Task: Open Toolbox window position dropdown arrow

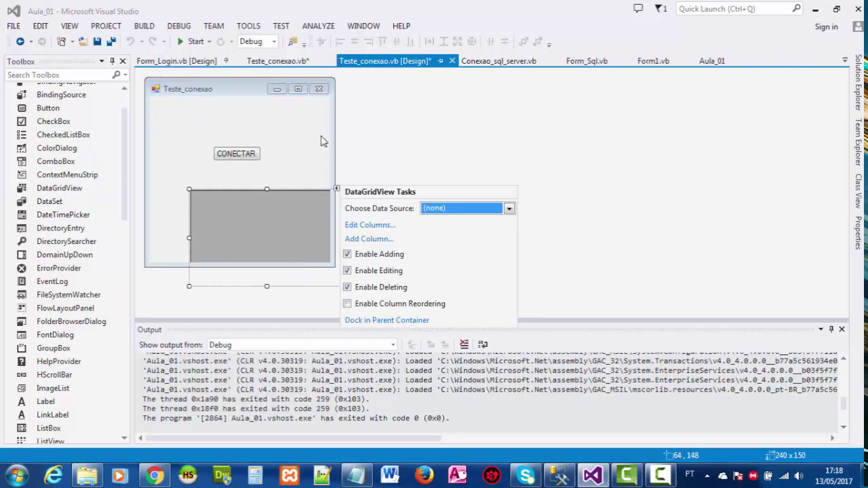Action: click(102, 61)
